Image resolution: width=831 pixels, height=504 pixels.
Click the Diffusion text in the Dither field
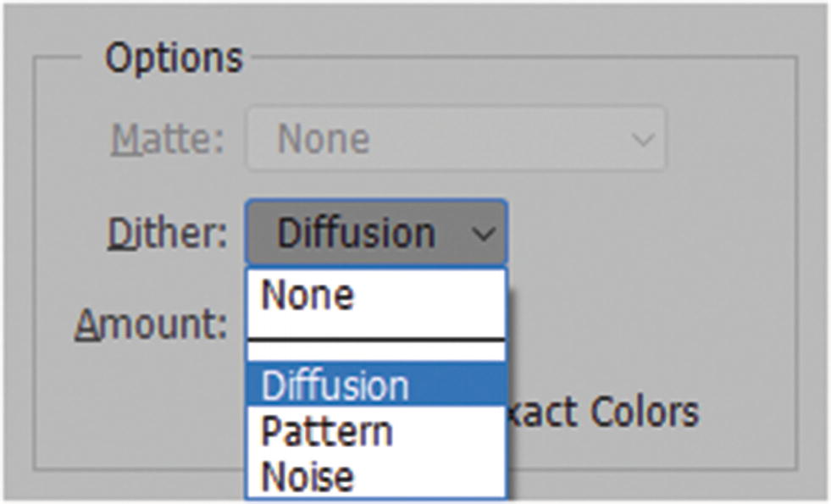(356, 234)
